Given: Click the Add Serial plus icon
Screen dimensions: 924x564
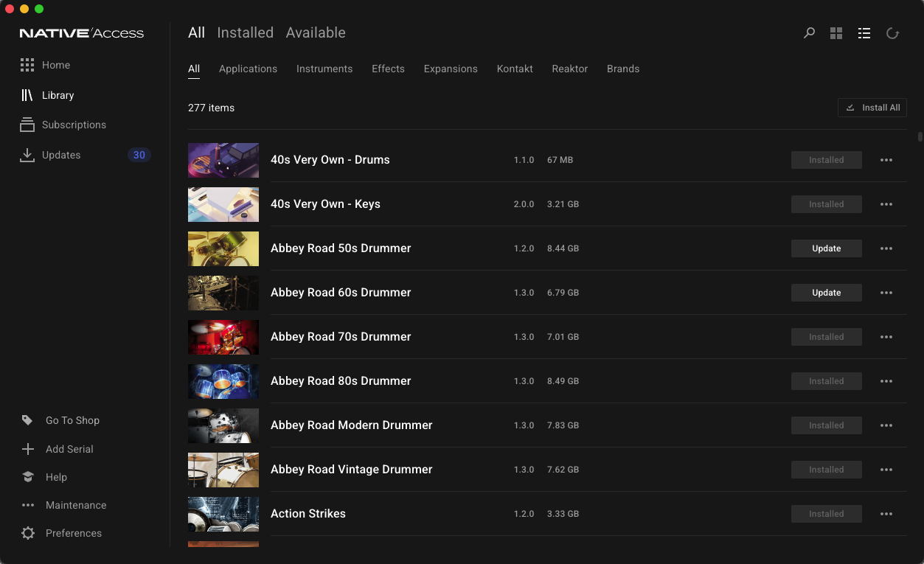Looking at the screenshot, I should point(28,449).
